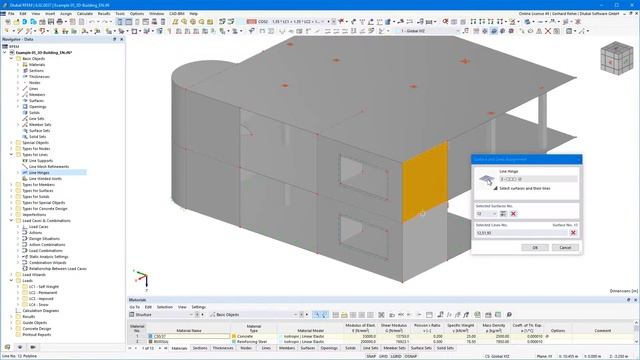Select Line Mesh Refinements in the navigator

pyautogui.click(x=49, y=167)
